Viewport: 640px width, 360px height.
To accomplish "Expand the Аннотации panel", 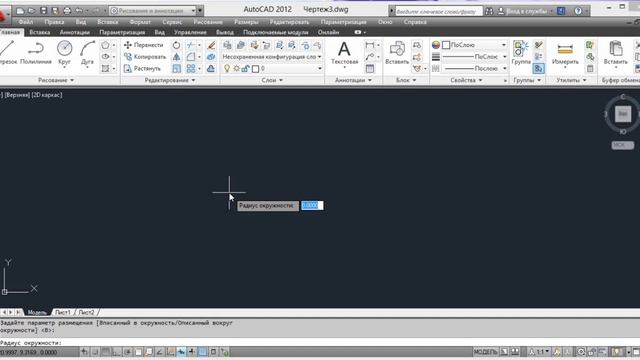I will click(353, 80).
